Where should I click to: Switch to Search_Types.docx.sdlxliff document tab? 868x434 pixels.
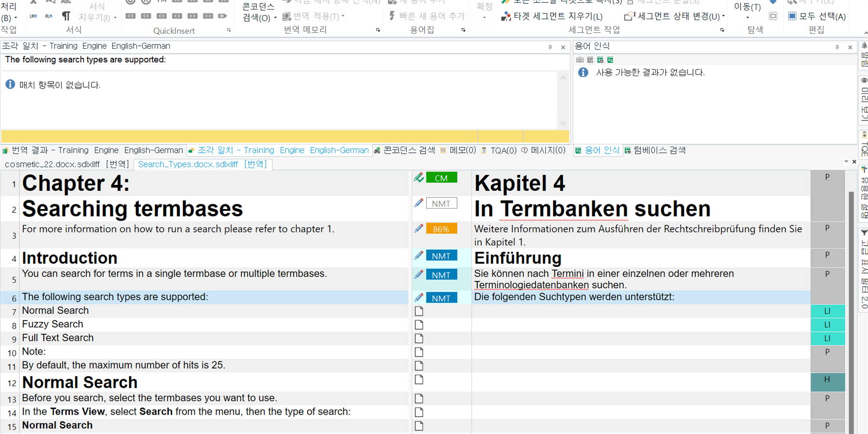pyautogui.click(x=203, y=164)
